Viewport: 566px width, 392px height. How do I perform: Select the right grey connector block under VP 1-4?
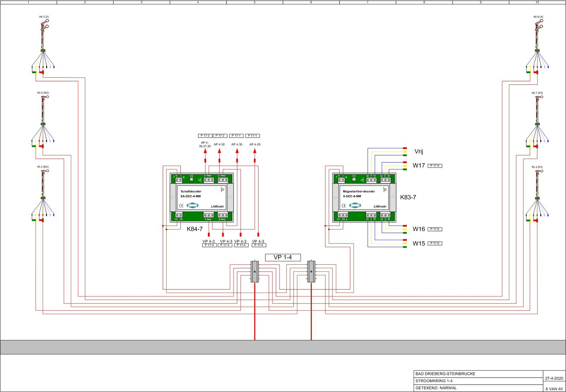(x=311, y=271)
